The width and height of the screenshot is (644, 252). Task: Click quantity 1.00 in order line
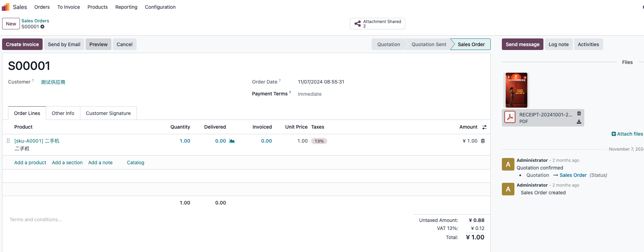click(x=185, y=141)
